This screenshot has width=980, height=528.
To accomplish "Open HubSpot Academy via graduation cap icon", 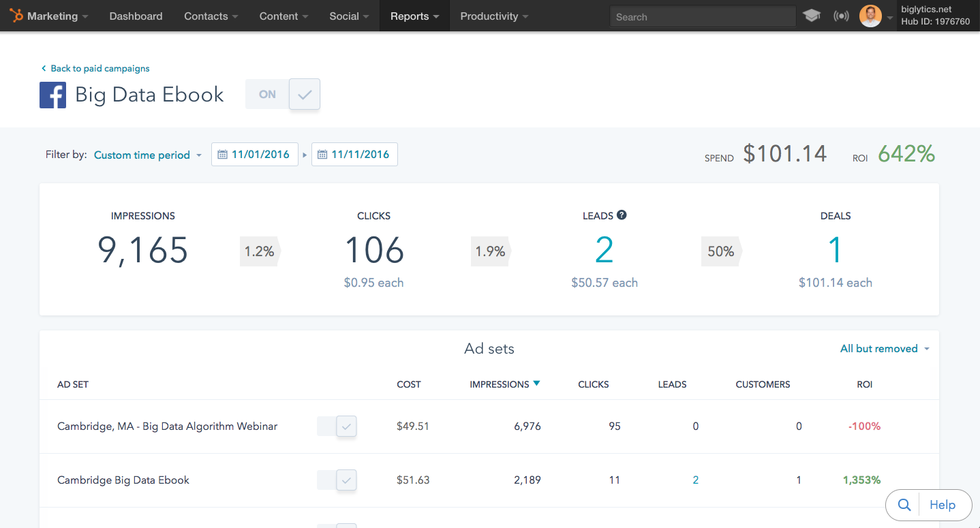I will pos(811,14).
